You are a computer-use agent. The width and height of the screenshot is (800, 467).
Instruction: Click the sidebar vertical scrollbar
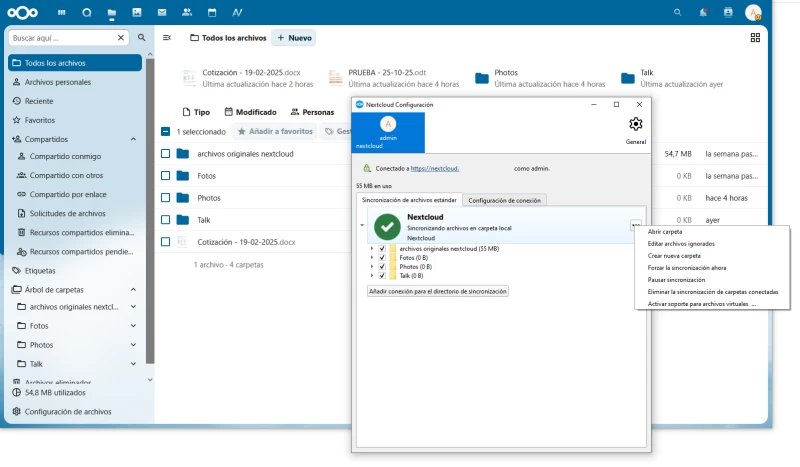[150, 211]
